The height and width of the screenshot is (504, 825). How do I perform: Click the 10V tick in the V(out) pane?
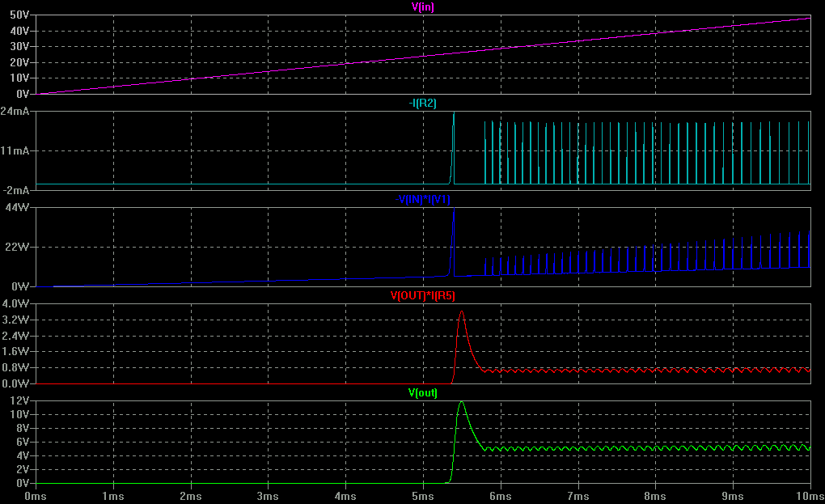pyautogui.click(x=19, y=414)
